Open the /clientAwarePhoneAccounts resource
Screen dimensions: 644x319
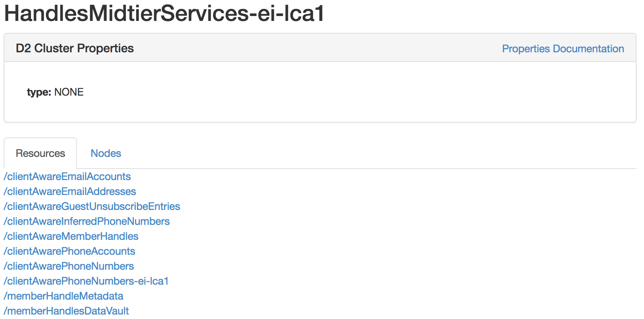pyautogui.click(x=69, y=251)
